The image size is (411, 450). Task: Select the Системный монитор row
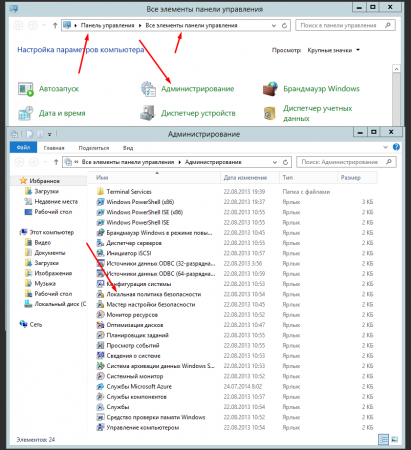235,376
